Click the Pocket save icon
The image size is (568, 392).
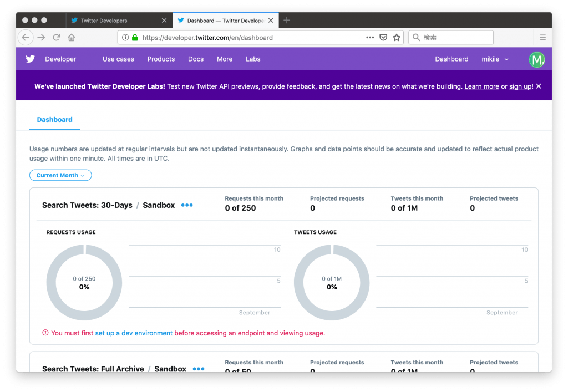tap(383, 38)
